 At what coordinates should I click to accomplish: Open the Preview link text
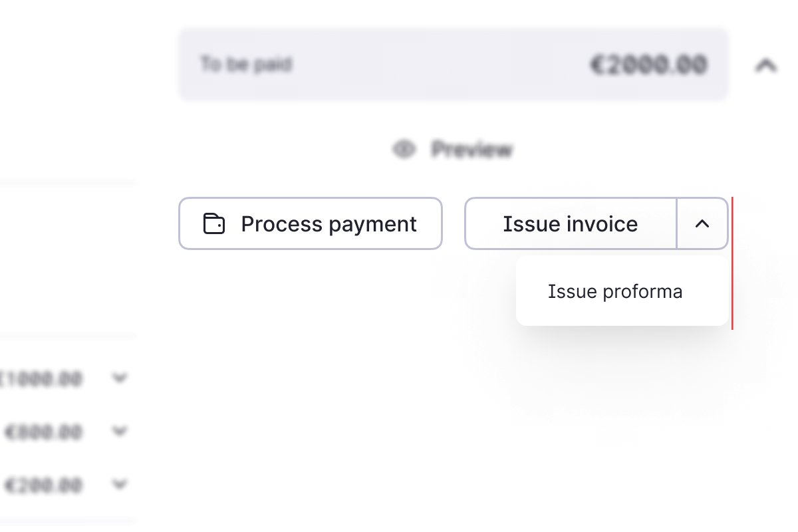coord(472,150)
